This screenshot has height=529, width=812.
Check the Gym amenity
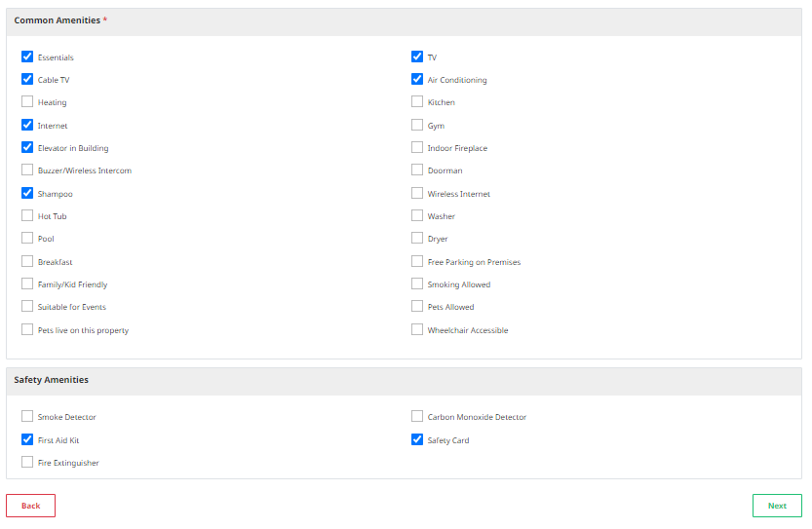coord(417,126)
